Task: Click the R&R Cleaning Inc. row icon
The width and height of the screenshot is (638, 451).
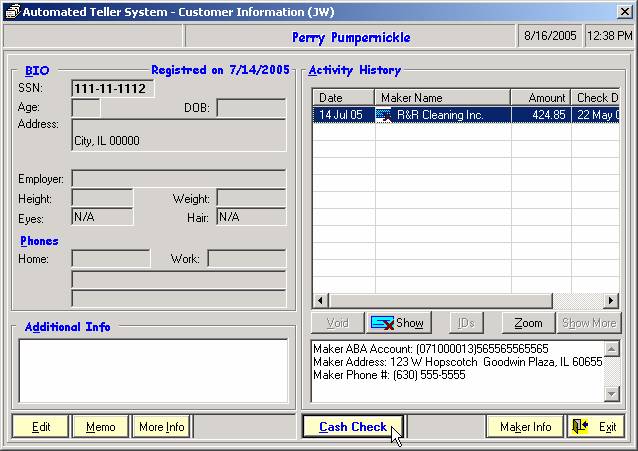Action: pos(384,115)
